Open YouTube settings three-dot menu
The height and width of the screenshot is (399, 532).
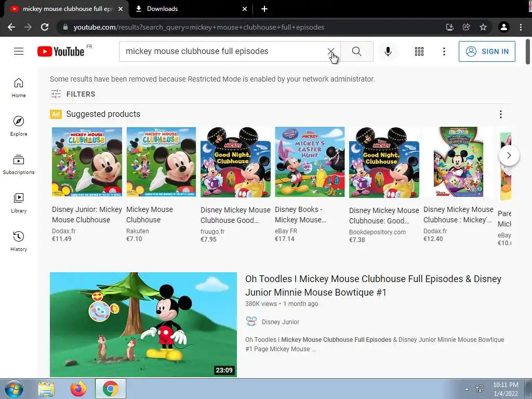pyautogui.click(x=444, y=51)
